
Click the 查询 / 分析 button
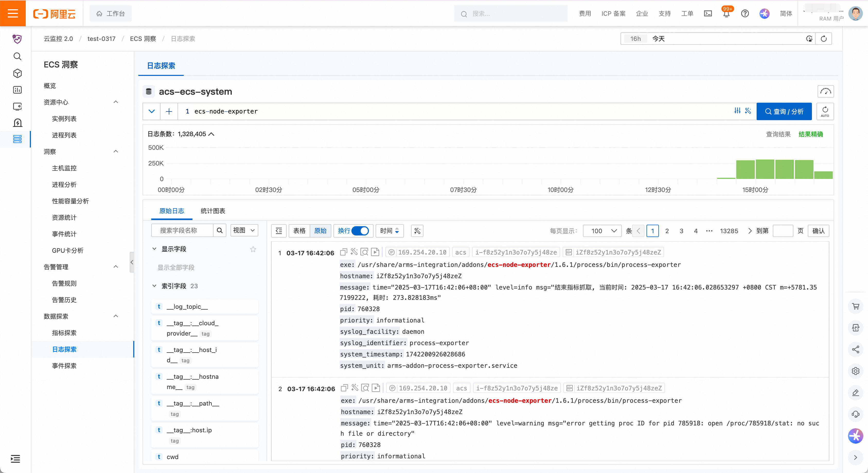784,111
